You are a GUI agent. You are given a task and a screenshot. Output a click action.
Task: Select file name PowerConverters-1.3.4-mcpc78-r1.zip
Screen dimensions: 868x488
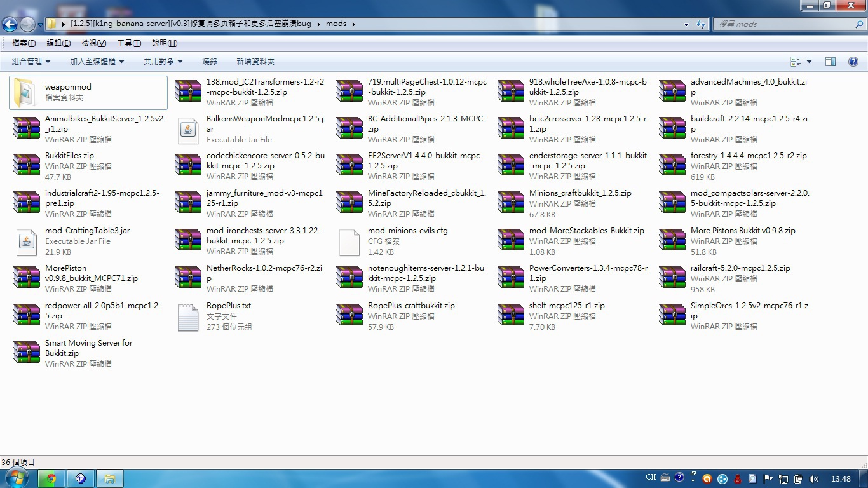(x=588, y=273)
